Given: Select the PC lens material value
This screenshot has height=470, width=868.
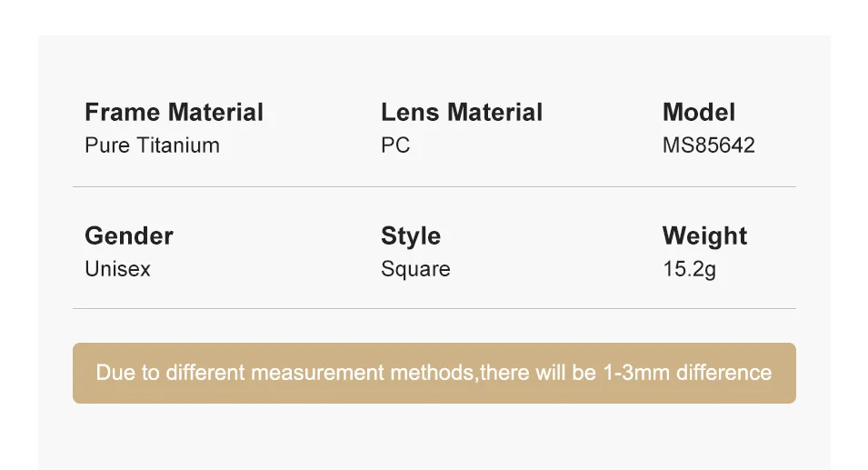Looking at the screenshot, I should tap(395, 145).
